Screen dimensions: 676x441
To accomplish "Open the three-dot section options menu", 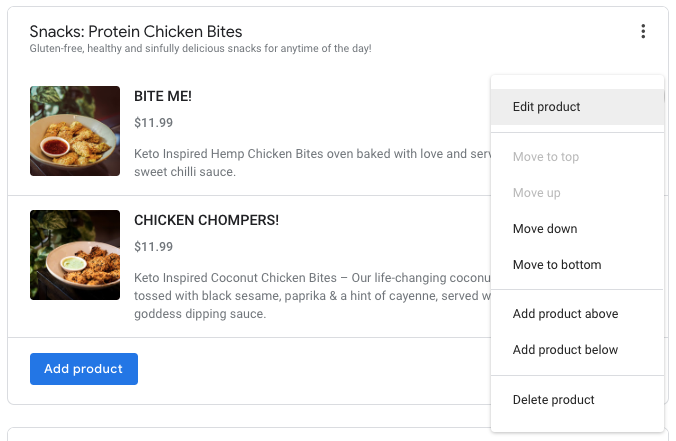I will 643,32.
